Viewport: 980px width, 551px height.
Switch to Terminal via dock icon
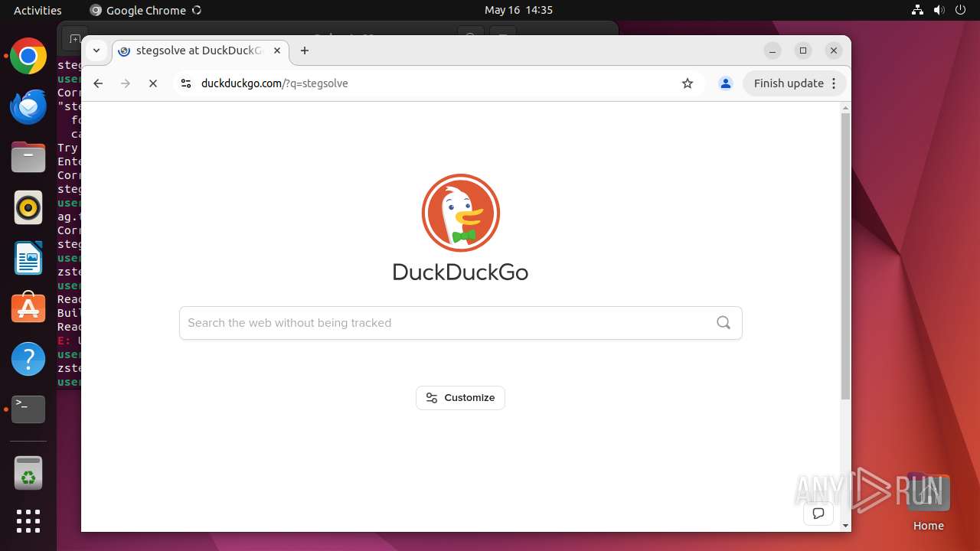point(28,409)
